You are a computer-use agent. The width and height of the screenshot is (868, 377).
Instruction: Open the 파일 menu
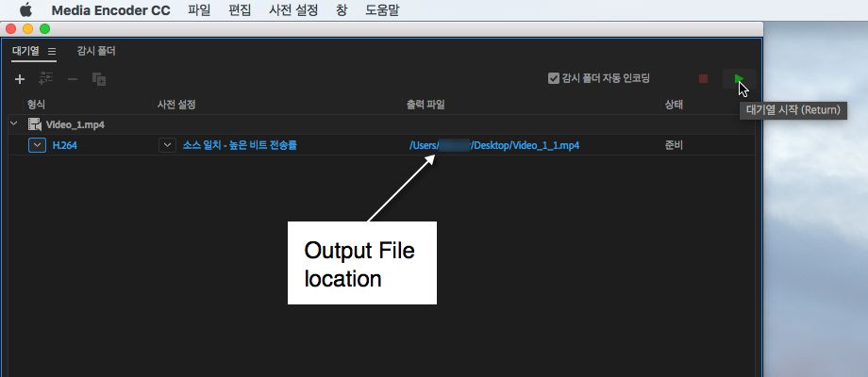pos(199,10)
